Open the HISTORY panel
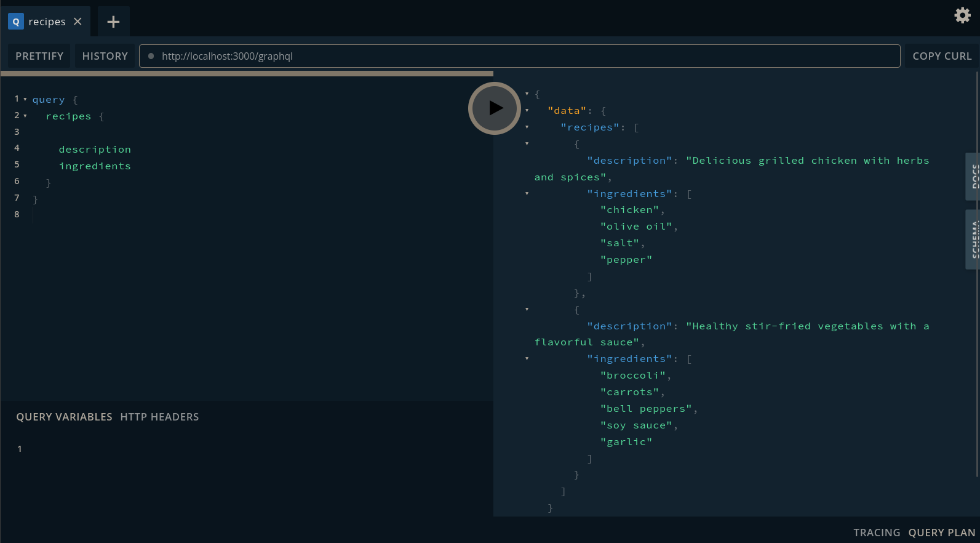This screenshot has width=980, height=543. point(105,56)
